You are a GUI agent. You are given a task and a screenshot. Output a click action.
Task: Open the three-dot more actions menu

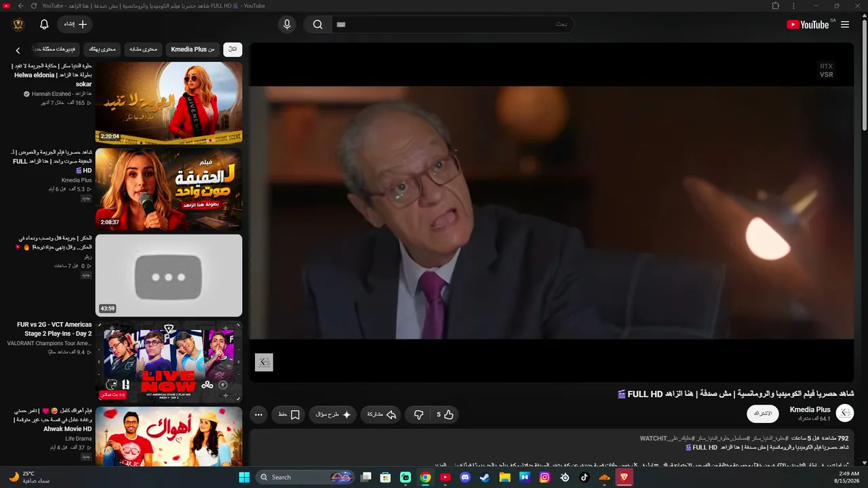[258, 415]
